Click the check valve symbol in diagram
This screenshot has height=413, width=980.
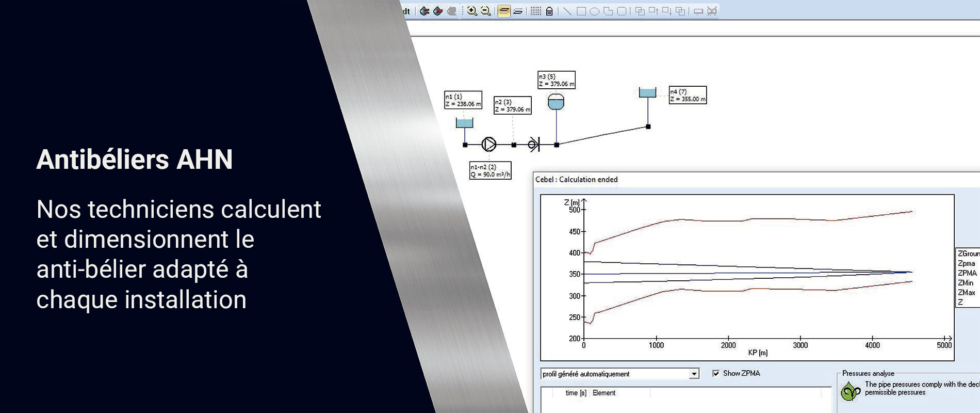click(x=534, y=145)
